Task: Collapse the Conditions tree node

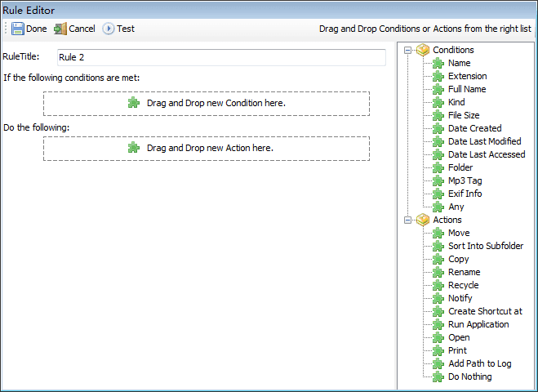Action: point(407,50)
